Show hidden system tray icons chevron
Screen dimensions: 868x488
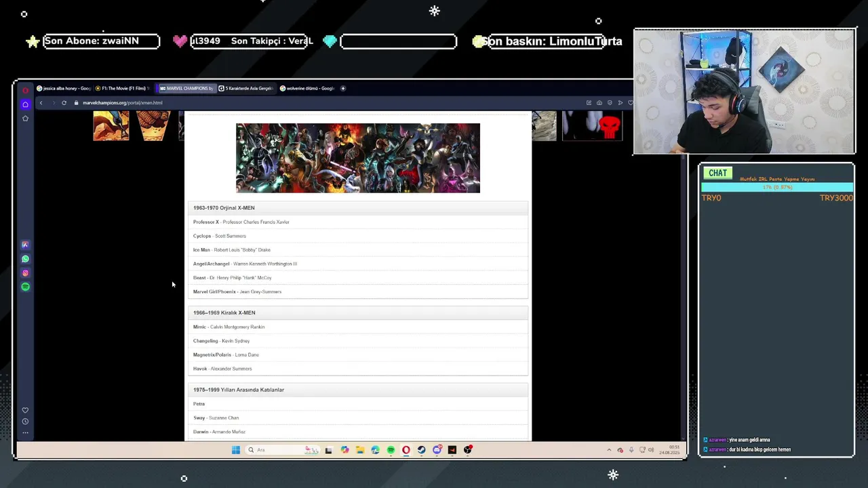click(608, 450)
